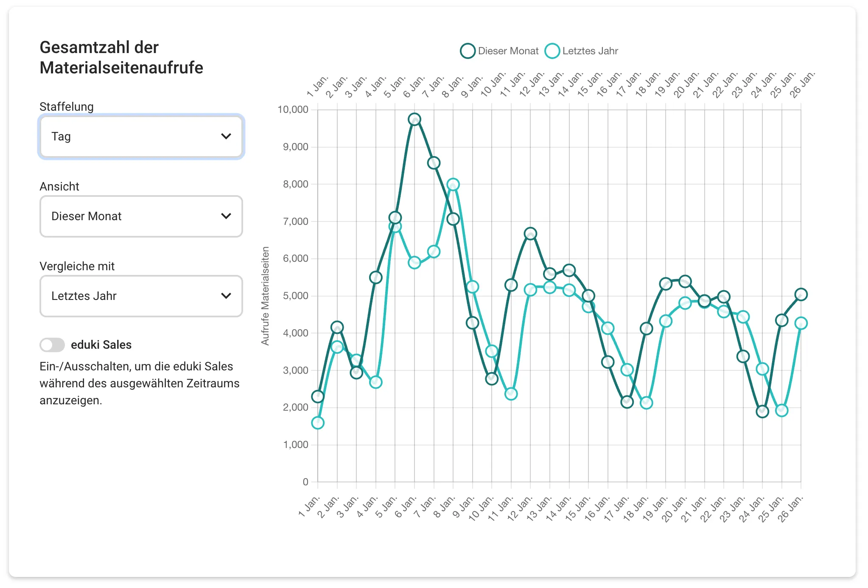
Task: Click the 6 Jan. peak data point
Action: coord(414,120)
